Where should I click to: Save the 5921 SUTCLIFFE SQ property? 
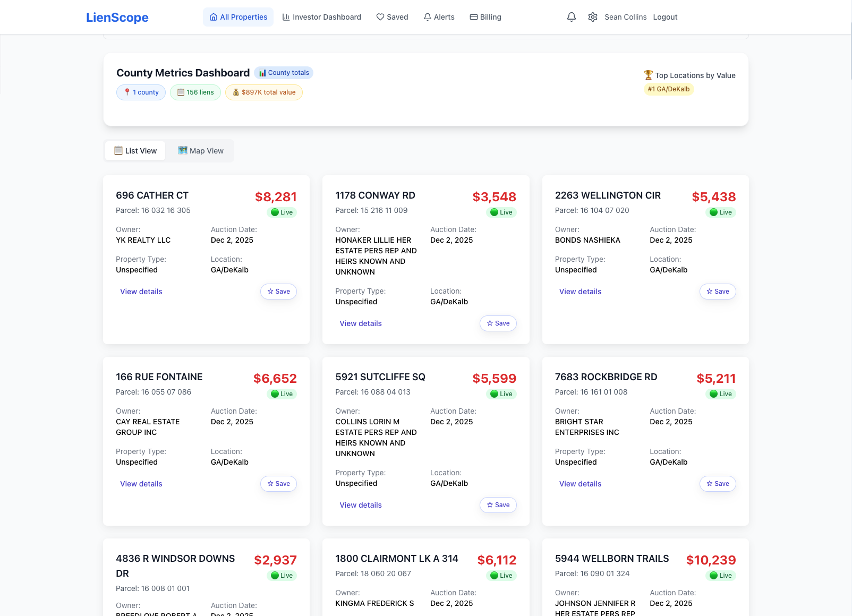[498, 504]
